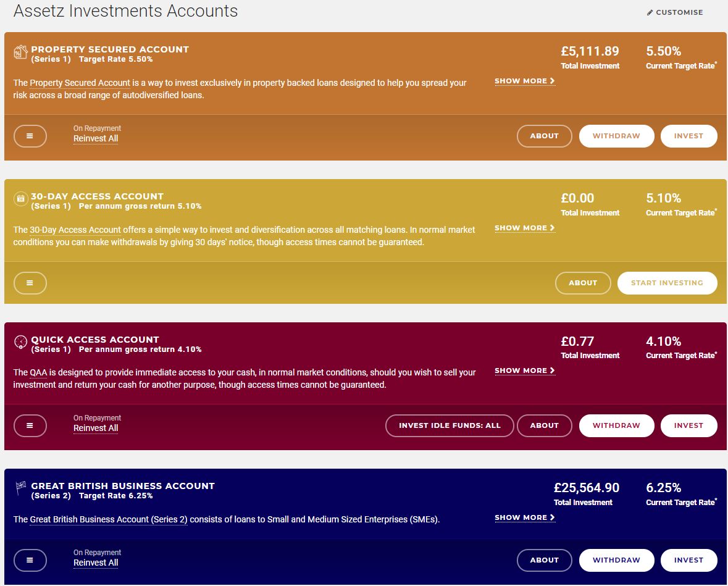Expand Show More for Quick Access Account
The image size is (728, 586).
525,370
